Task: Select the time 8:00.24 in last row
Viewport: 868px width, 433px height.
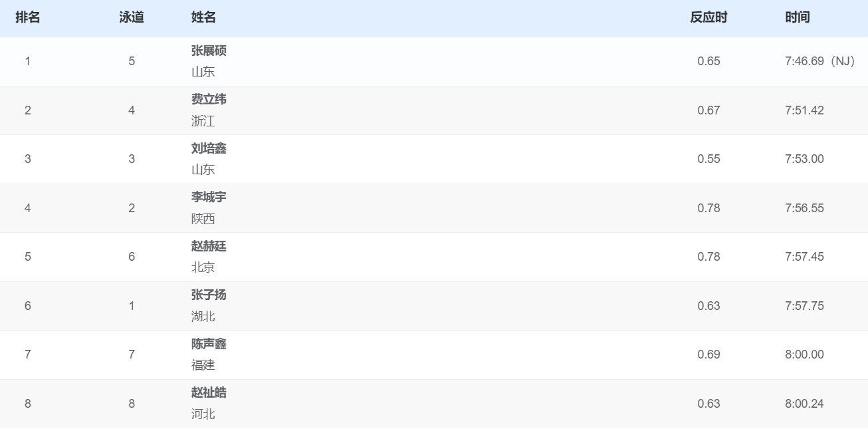Action: pos(804,404)
